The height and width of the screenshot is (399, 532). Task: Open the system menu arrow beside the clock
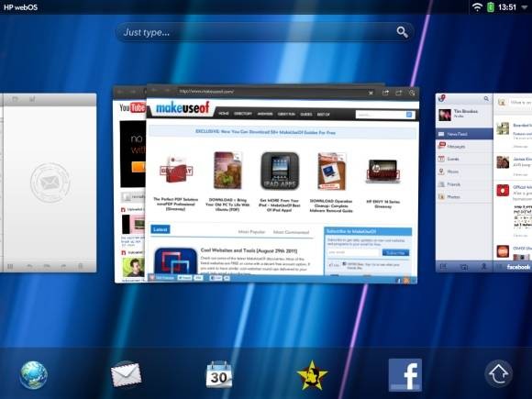point(524,7)
